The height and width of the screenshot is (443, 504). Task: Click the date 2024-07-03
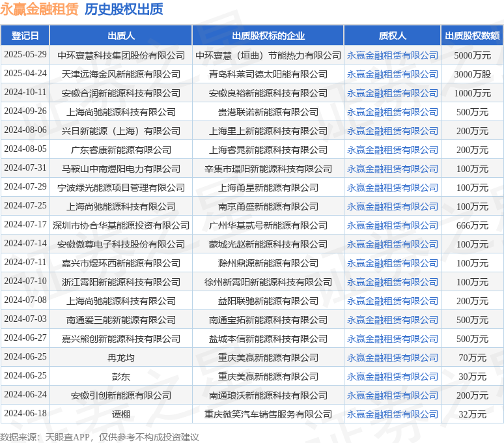point(25,319)
